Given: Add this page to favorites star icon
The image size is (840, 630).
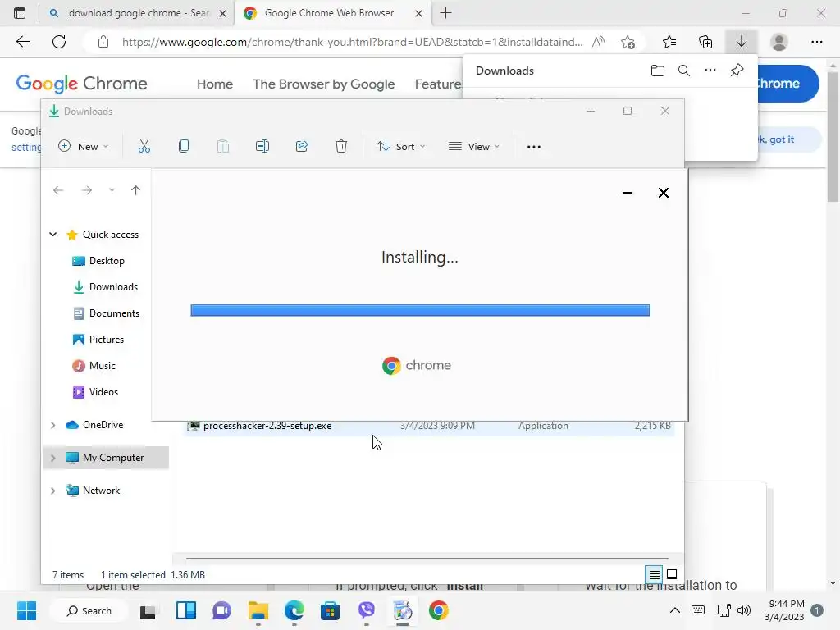Looking at the screenshot, I should [x=628, y=42].
